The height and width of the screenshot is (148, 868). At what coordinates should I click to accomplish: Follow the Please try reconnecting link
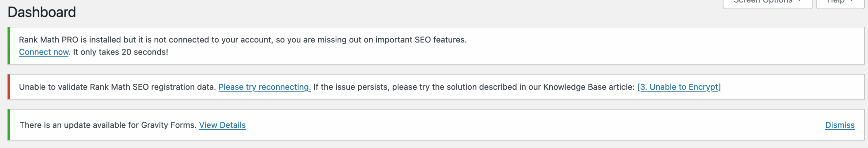264,87
